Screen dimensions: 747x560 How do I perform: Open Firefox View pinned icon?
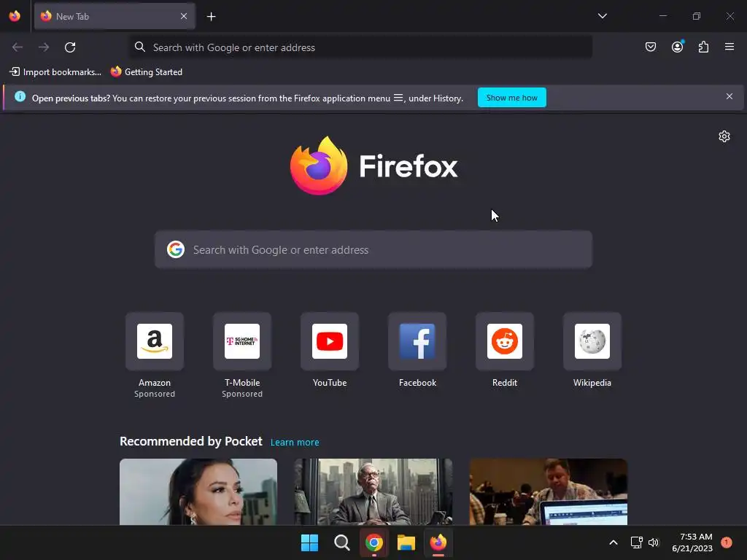coord(15,16)
